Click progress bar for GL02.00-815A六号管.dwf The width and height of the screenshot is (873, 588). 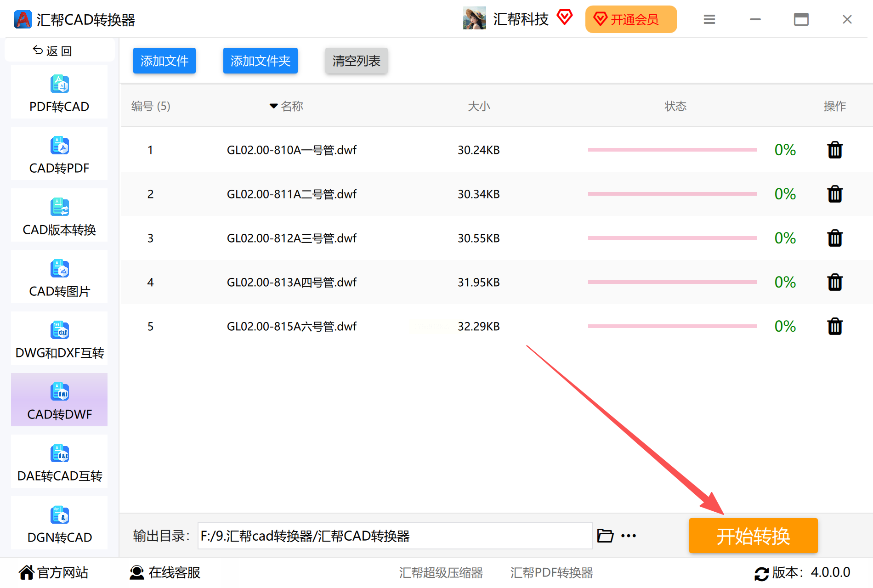click(x=672, y=326)
